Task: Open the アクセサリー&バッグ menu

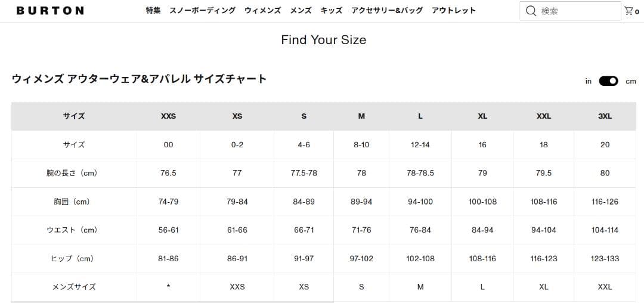Action: tap(386, 11)
